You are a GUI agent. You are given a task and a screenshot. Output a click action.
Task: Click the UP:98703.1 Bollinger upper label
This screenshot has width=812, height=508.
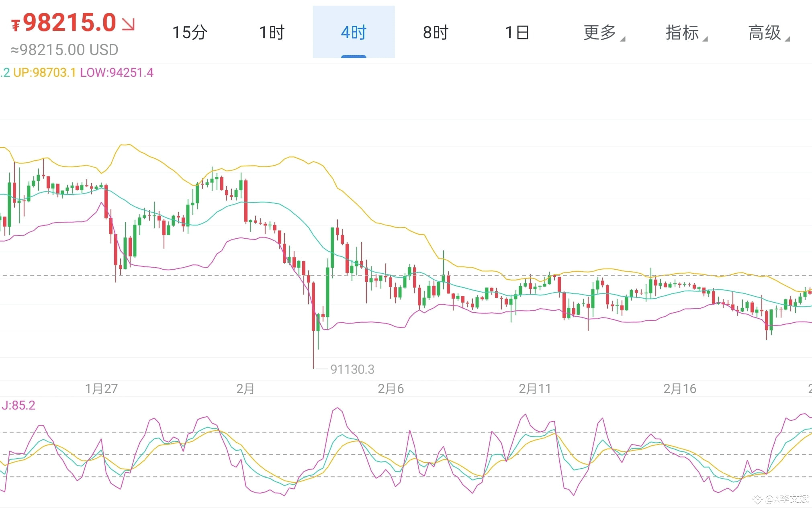point(45,72)
